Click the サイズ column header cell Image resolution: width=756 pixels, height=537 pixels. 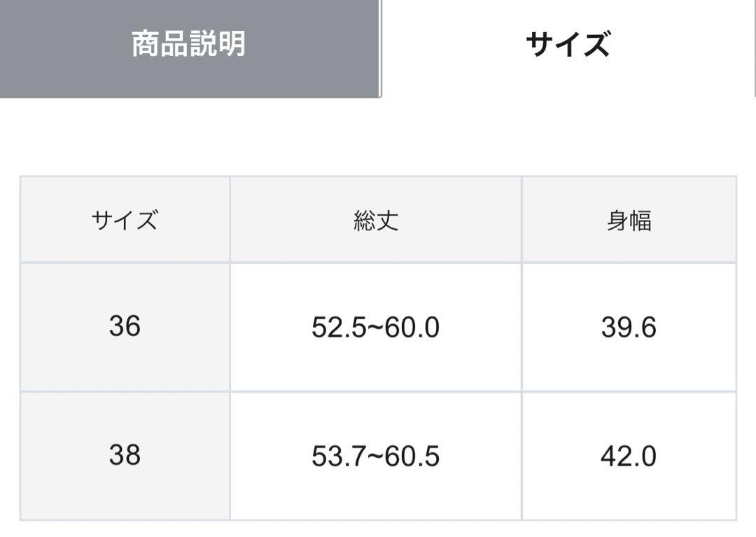pyautogui.click(x=125, y=220)
